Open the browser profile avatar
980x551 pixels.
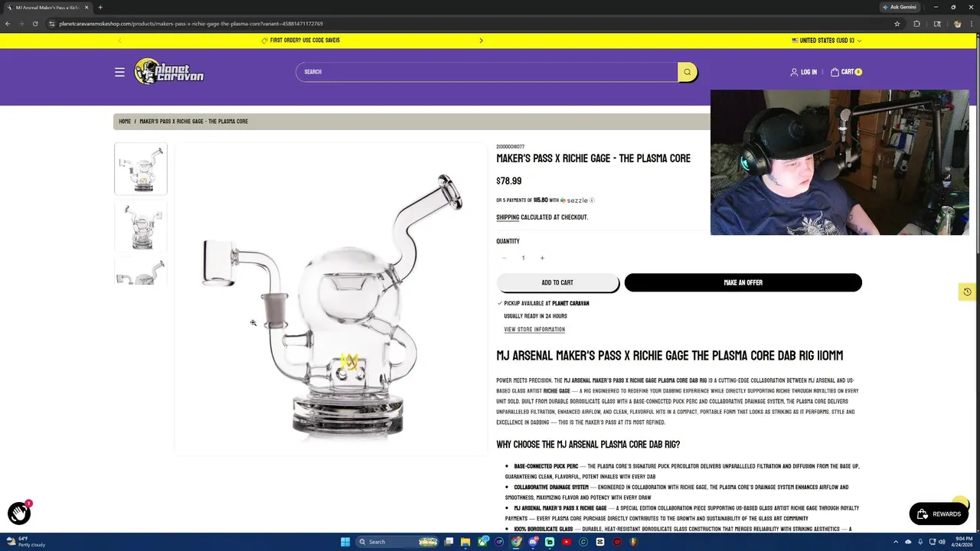(x=957, y=24)
